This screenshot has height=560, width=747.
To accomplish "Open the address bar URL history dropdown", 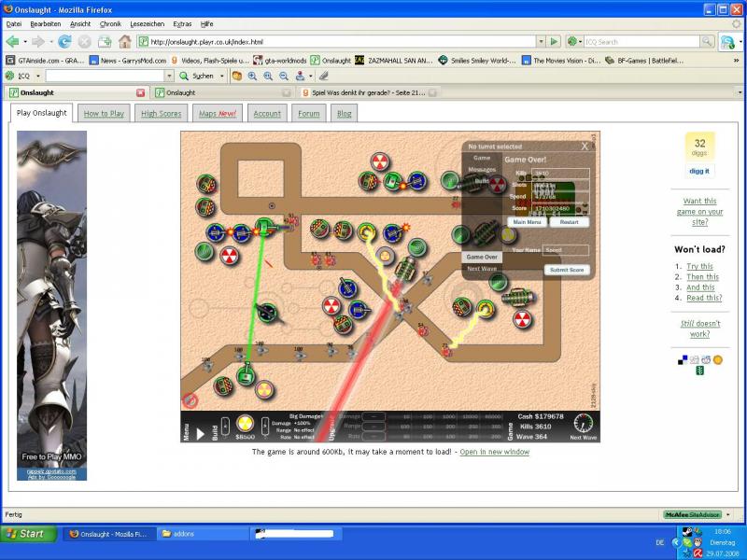I will pos(541,41).
